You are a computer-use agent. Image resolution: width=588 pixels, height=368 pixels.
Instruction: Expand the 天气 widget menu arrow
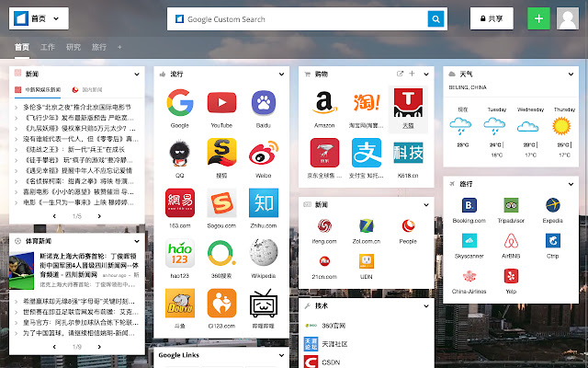pos(571,75)
